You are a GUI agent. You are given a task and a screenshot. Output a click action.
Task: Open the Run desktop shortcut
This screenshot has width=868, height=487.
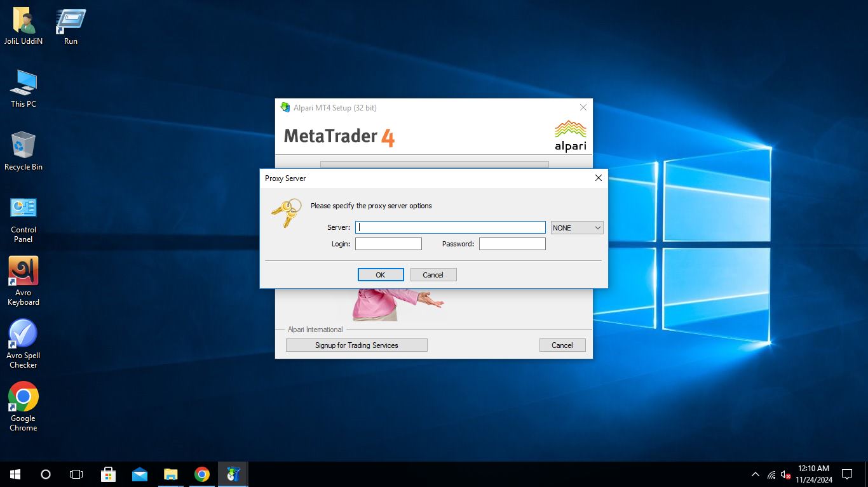[71, 27]
